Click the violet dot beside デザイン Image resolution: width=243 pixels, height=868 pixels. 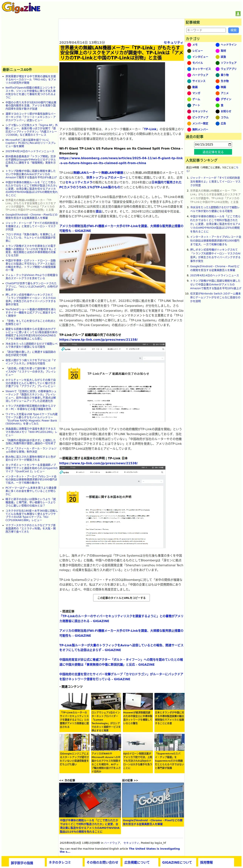(217, 99)
